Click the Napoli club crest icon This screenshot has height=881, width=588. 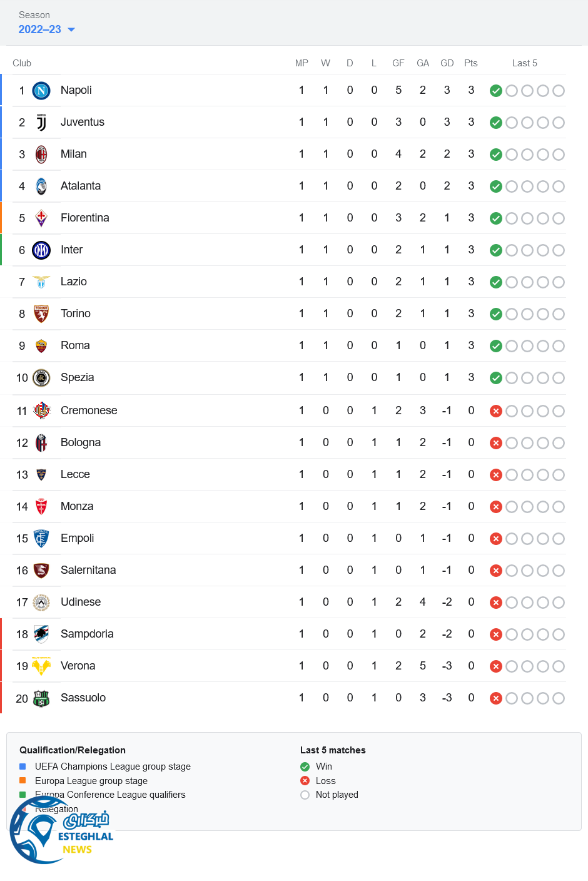(41, 91)
